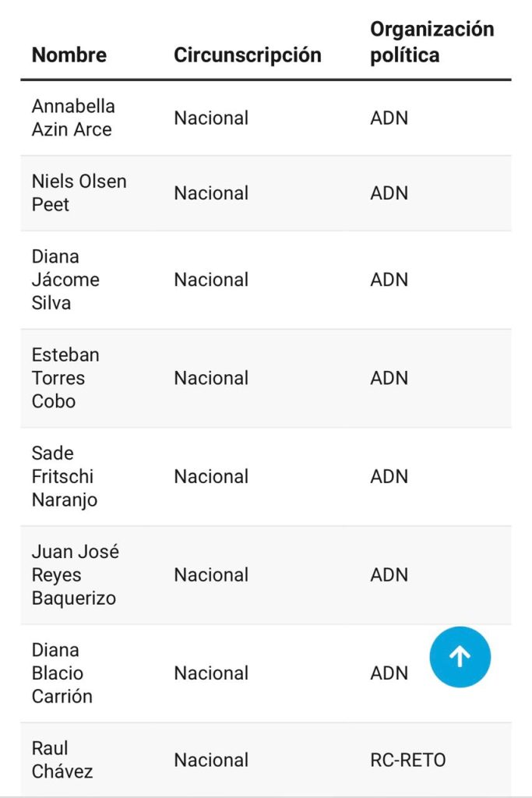Click the name Annabella Azin Arce
This screenshot has width=532, height=798.
(73, 118)
